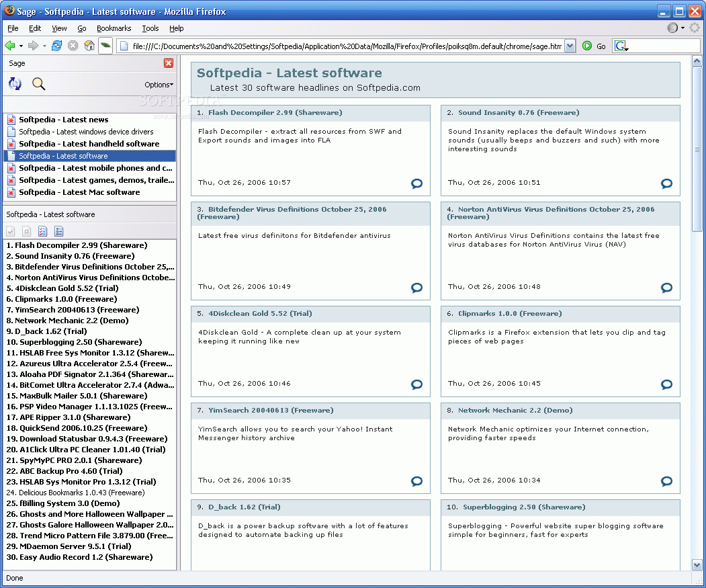Reload the page with the Refresh icon

56,46
